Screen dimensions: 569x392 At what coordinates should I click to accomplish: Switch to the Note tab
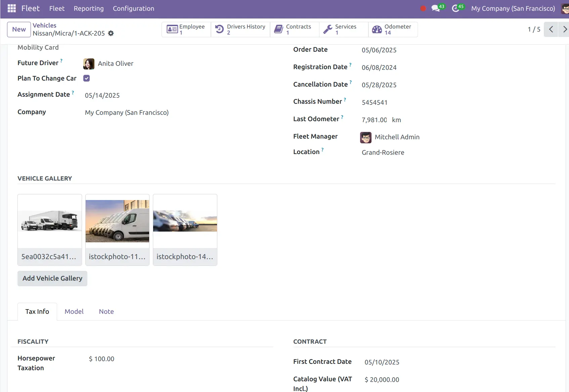(106, 312)
